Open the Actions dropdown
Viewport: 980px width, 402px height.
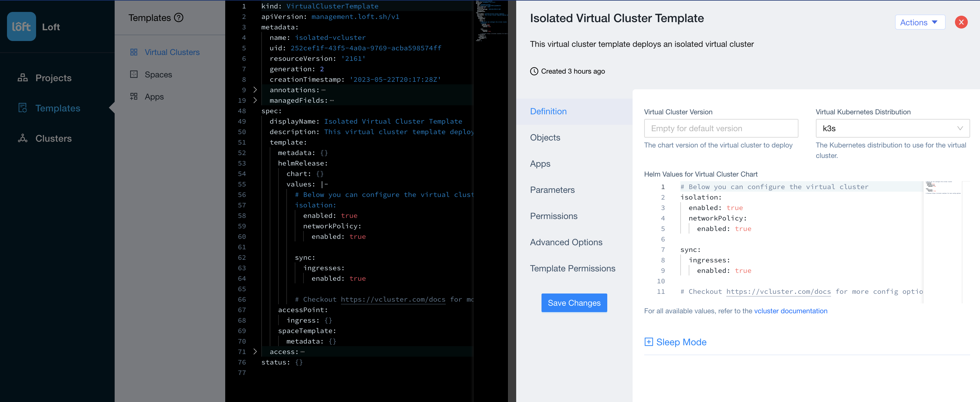coord(920,22)
